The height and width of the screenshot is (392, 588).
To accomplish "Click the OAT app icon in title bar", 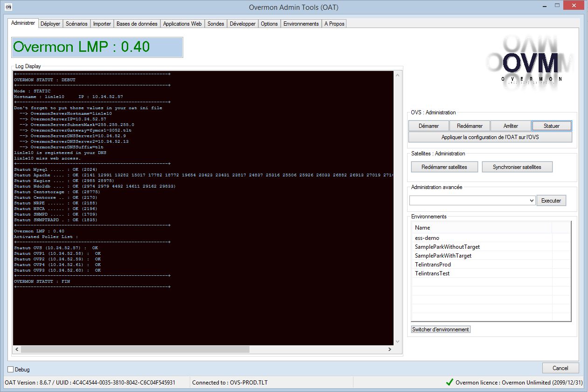I will tap(8, 7).
